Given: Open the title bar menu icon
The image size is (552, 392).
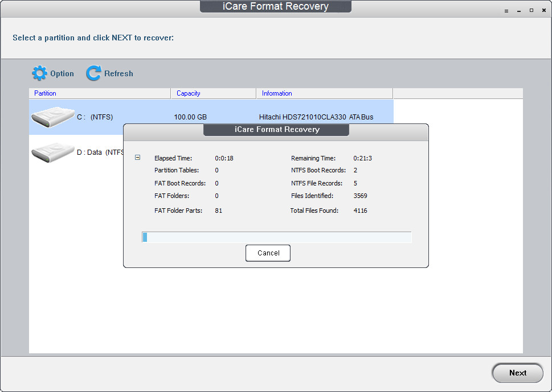Looking at the screenshot, I should click(506, 11).
